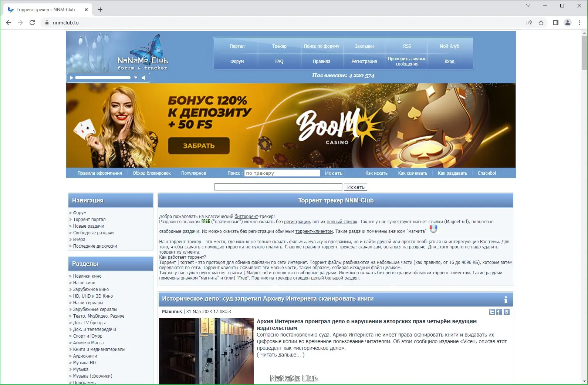
Task: Open the RSS menu item
Action: coord(407,46)
